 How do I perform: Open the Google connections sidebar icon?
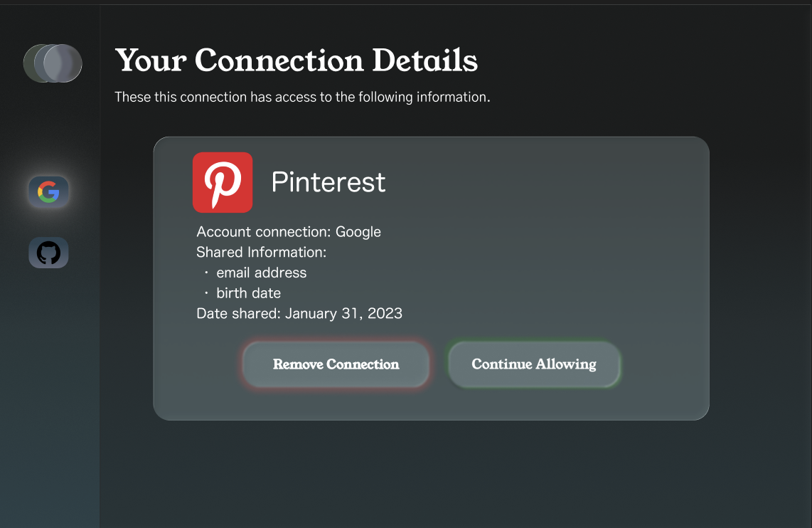pyautogui.click(x=48, y=191)
